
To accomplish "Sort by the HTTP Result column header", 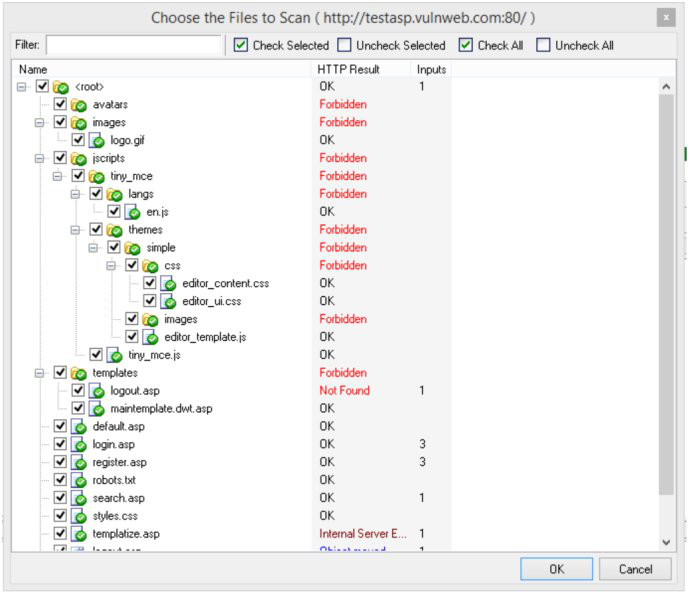I will click(x=362, y=70).
